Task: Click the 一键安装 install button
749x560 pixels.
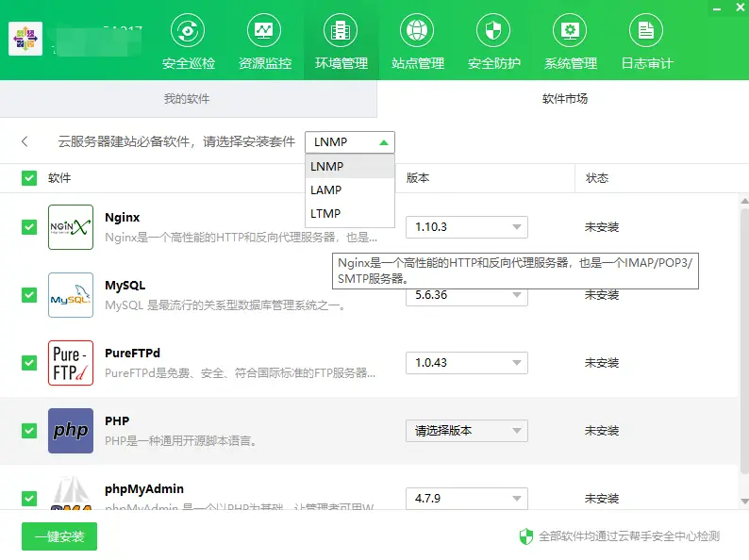Action: 59,536
